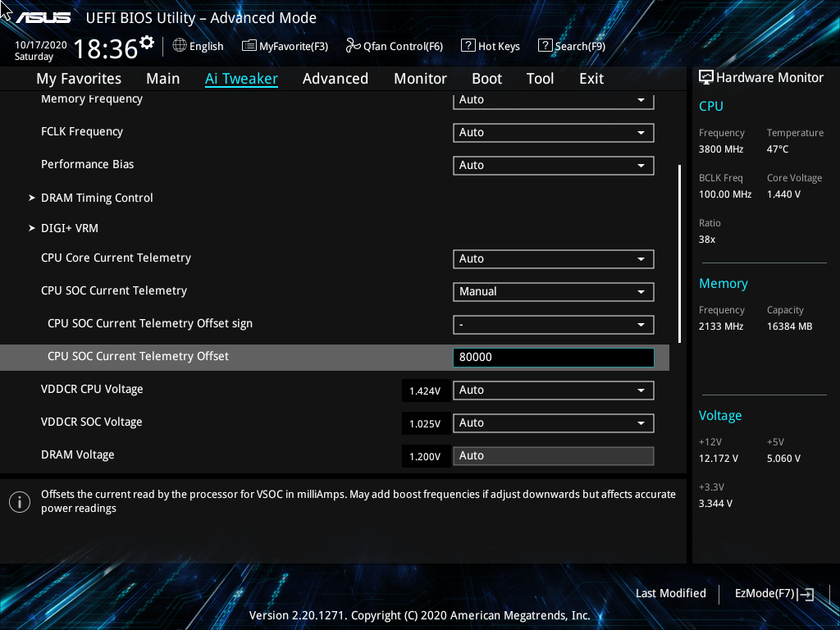Open Performance Bias dropdown
Image resolution: width=840 pixels, height=630 pixels.
pyautogui.click(x=554, y=166)
